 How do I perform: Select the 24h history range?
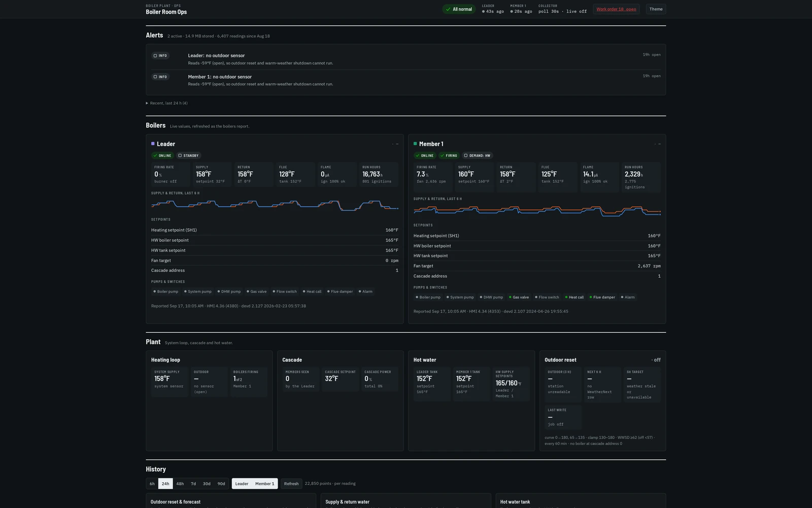(165, 484)
